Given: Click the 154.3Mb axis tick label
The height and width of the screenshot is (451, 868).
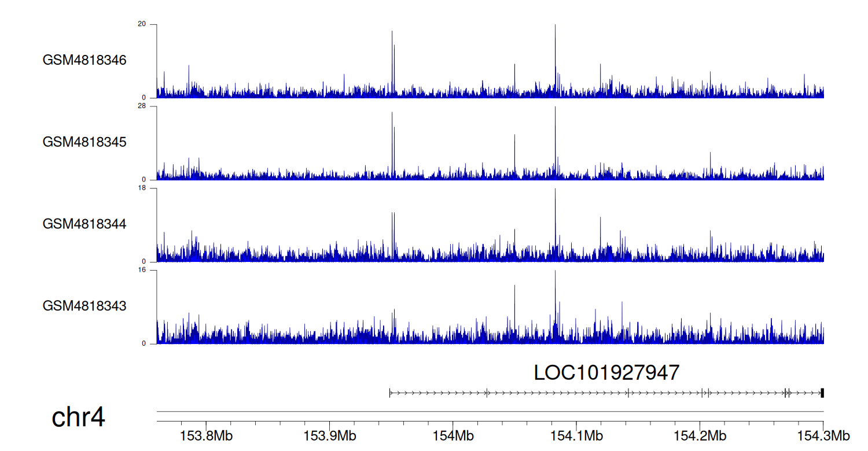Looking at the screenshot, I should pos(823,435).
